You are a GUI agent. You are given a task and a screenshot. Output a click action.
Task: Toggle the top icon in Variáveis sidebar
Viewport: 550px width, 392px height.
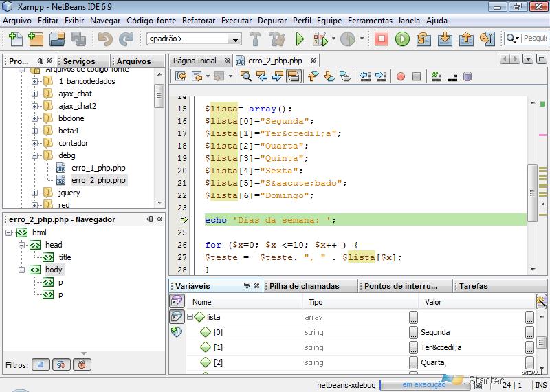point(177,301)
